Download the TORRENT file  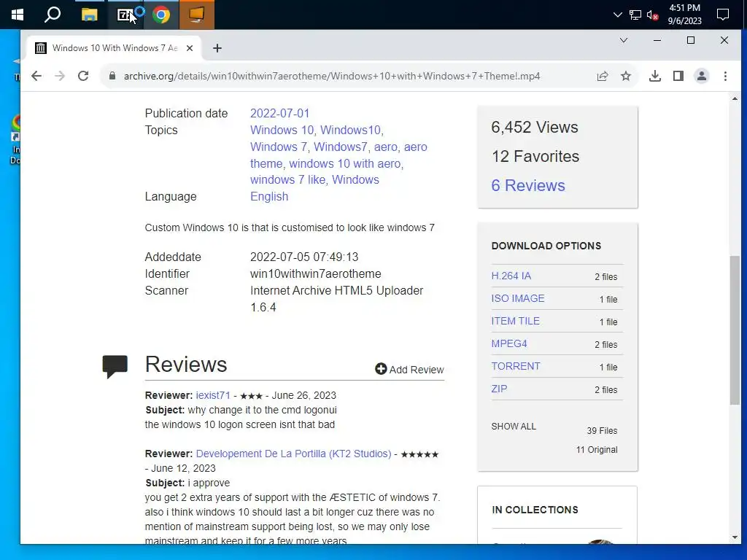click(516, 366)
